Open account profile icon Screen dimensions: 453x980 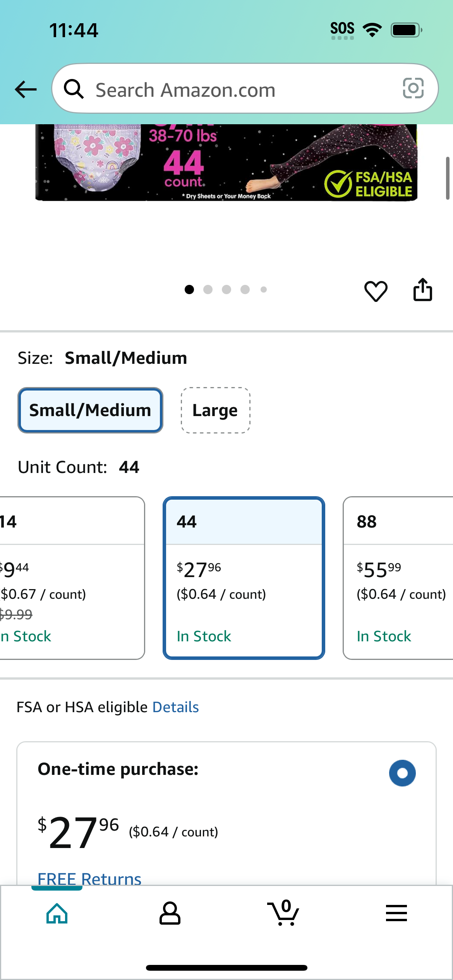click(x=170, y=913)
